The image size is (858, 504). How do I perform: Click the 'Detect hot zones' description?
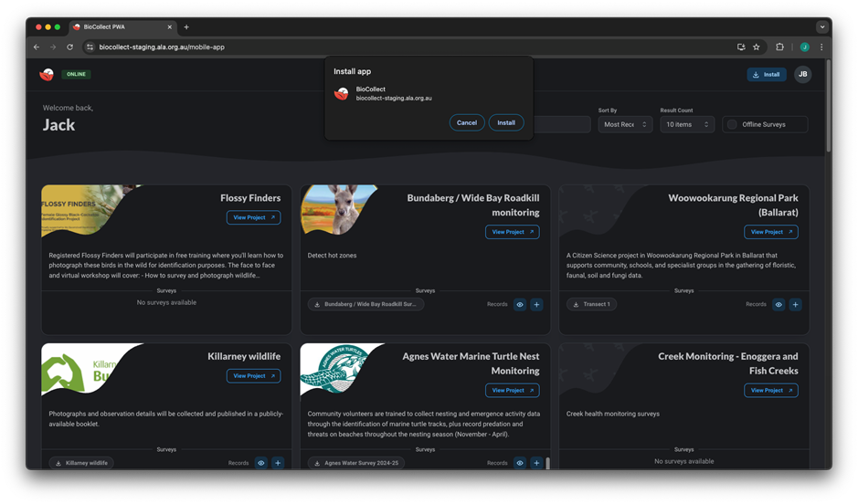pos(333,256)
